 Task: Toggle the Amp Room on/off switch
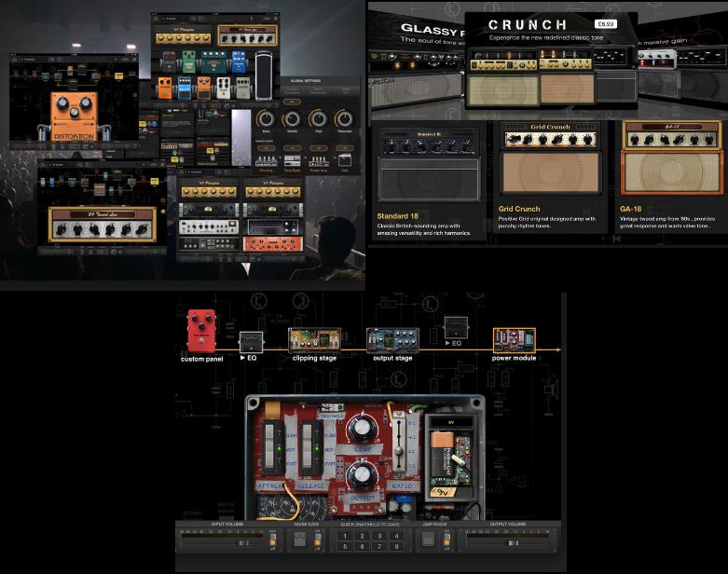tap(446, 540)
